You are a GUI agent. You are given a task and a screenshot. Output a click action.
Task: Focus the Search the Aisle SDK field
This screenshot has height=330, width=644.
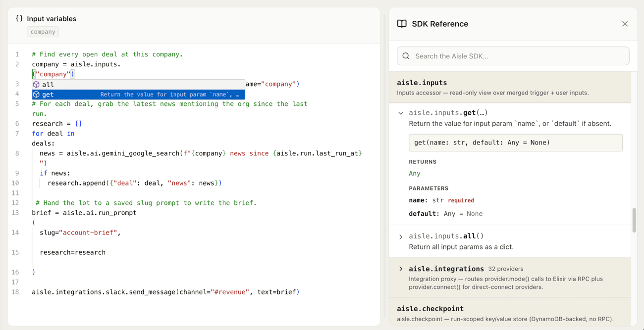click(513, 56)
